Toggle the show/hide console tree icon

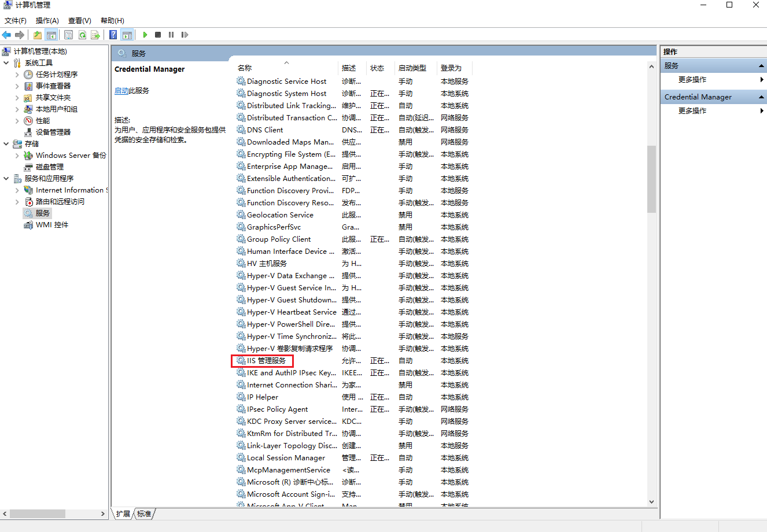click(x=51, y=35)
